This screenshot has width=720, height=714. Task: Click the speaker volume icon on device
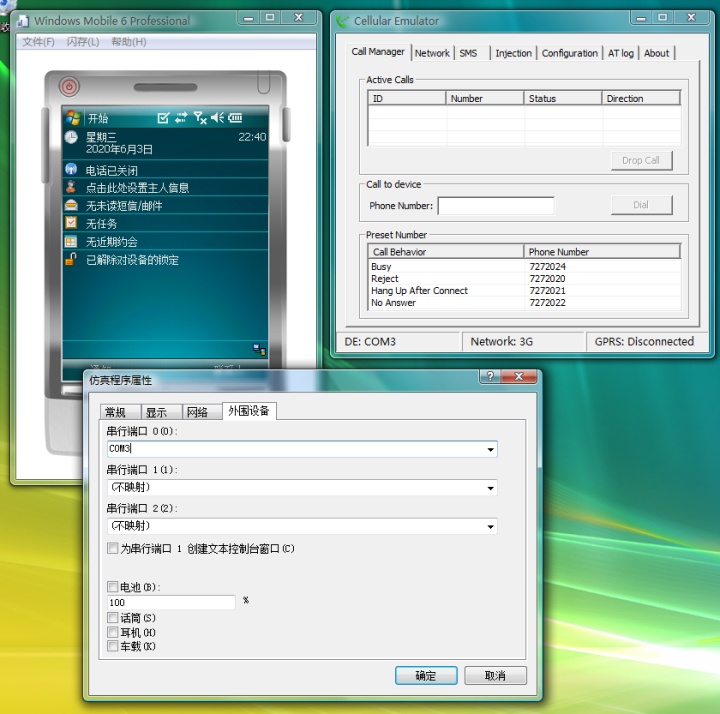point(217,118)
